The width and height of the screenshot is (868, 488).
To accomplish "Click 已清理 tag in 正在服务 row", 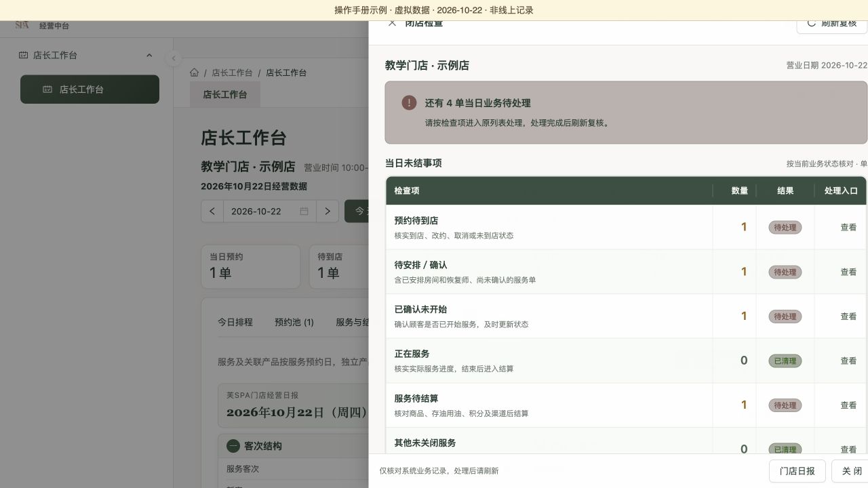I will click(785, 361).
